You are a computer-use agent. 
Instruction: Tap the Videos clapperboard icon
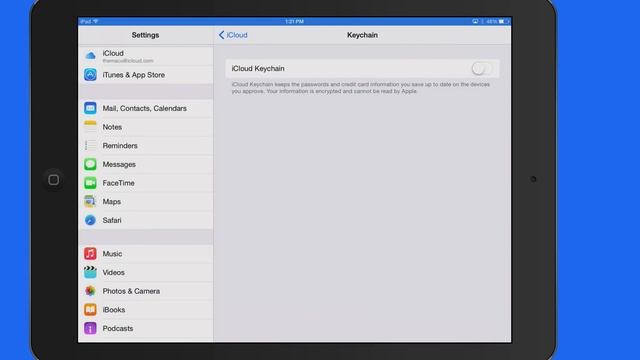[x=90, y=272]
